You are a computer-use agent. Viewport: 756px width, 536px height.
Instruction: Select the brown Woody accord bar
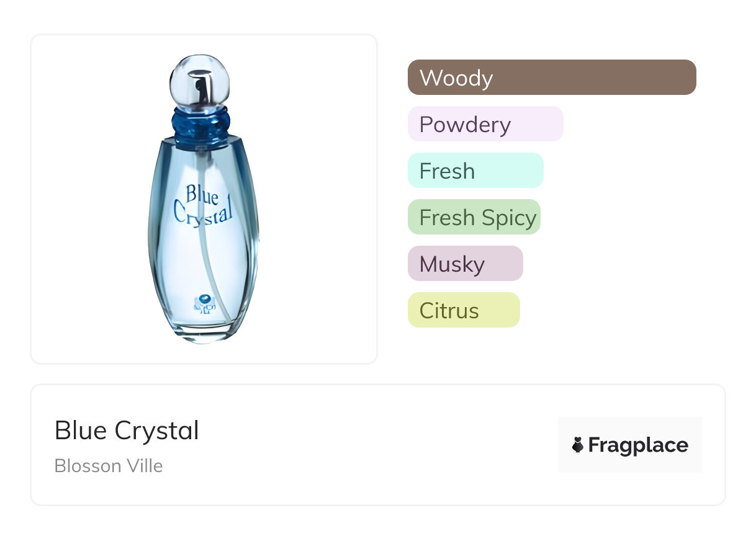pos(551,78)
